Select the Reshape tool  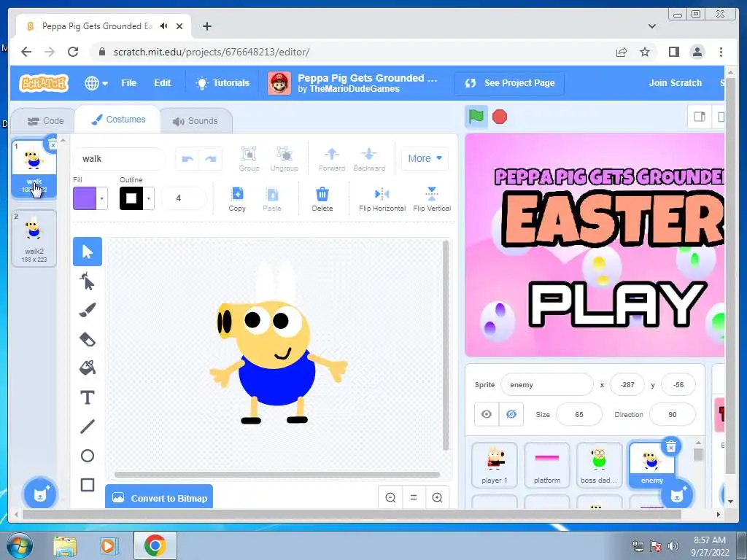88,281
